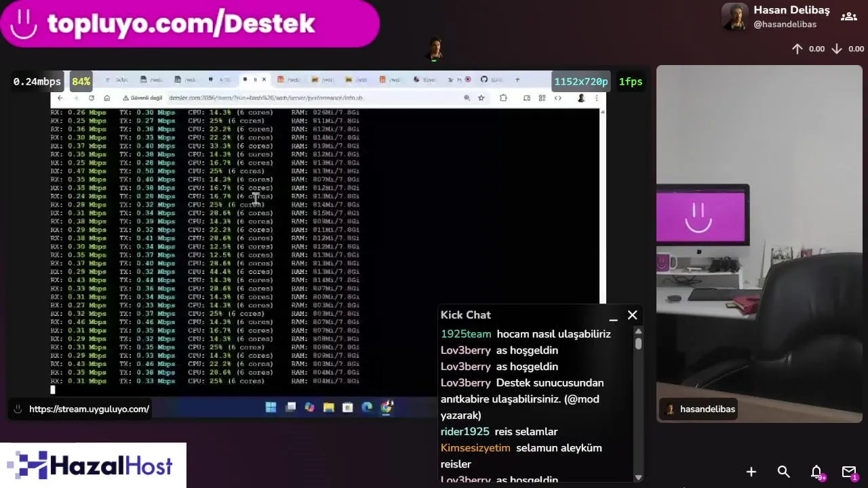
Task: Close the active browser tab
Action: point(264,80)
